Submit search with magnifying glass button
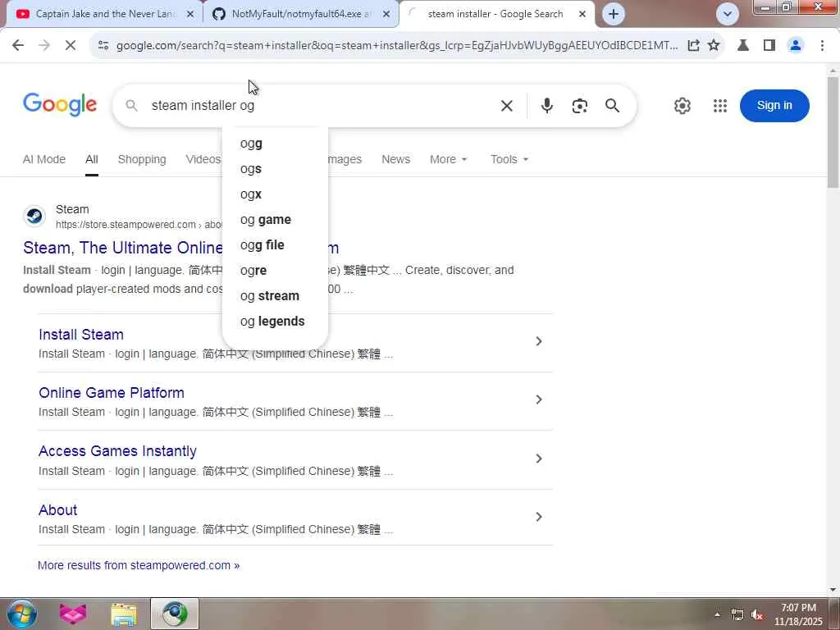Viewport: 840px width, 630px height. pos(612,106)
